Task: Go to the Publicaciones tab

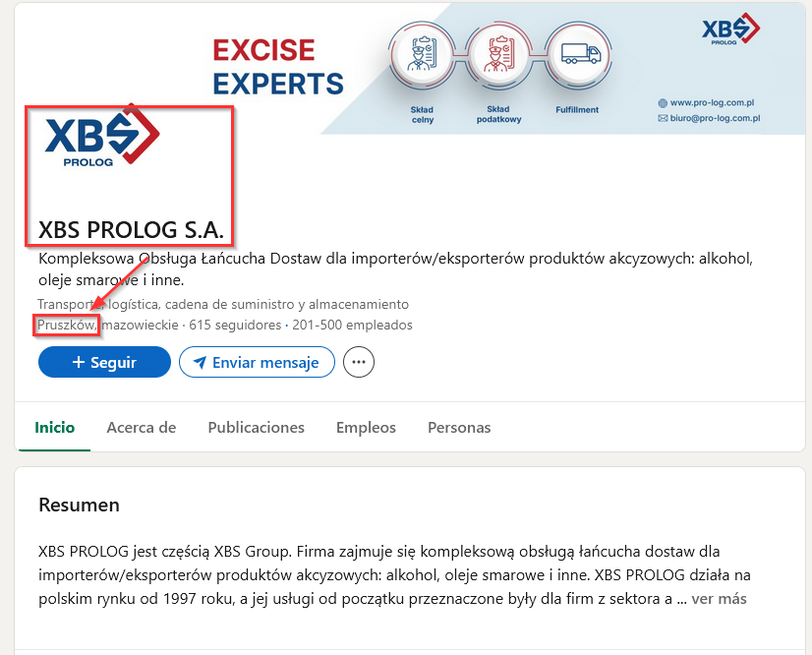Action: (257, 428)
